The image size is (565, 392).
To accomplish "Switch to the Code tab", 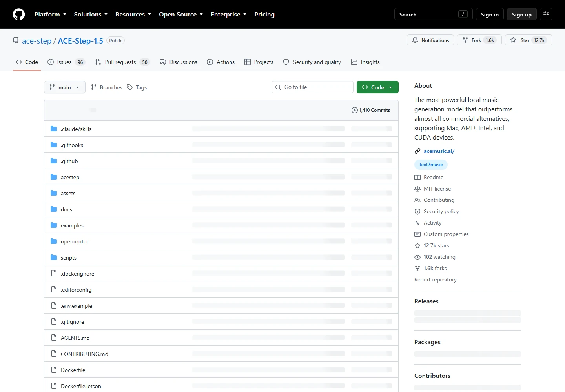I will coord(27,62).
